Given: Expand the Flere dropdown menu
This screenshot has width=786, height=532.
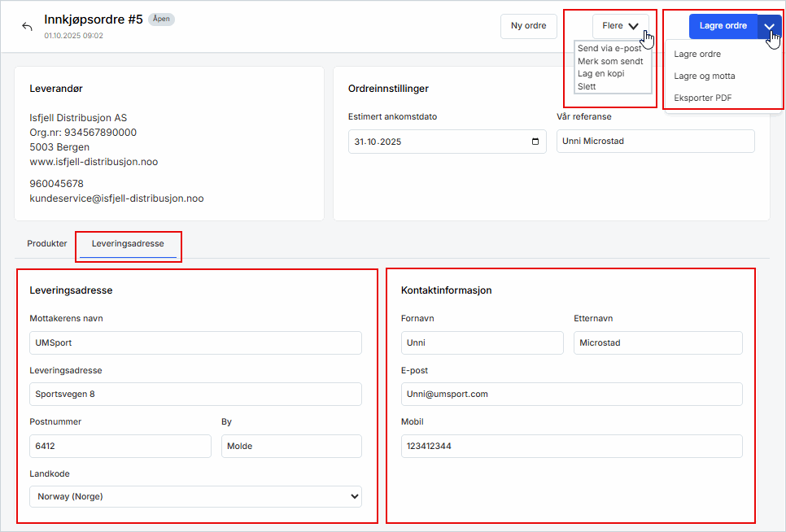Looking at the screenshot, I should 620,26.
